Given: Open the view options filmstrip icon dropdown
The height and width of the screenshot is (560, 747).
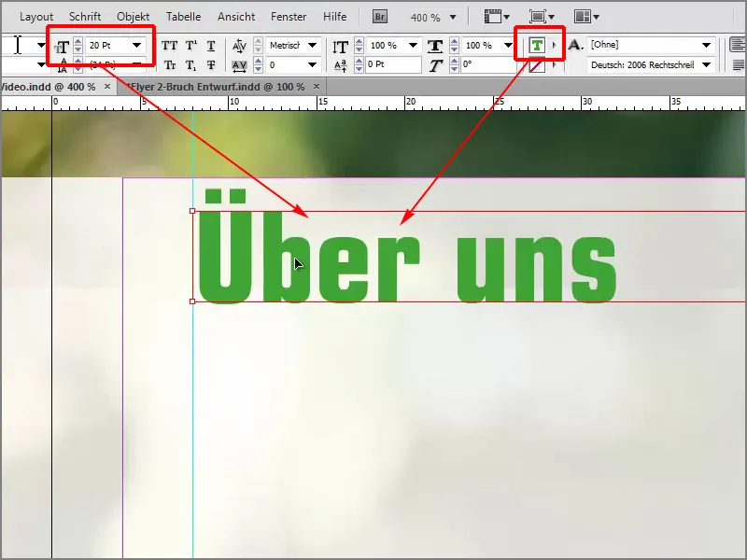Looking at the screenshot, I should (497, 17).
